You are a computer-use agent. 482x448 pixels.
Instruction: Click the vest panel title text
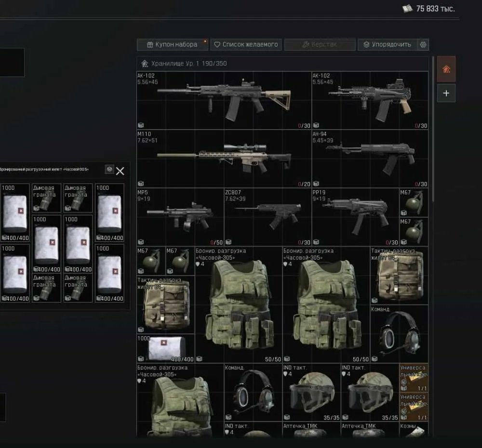[44, 169]
